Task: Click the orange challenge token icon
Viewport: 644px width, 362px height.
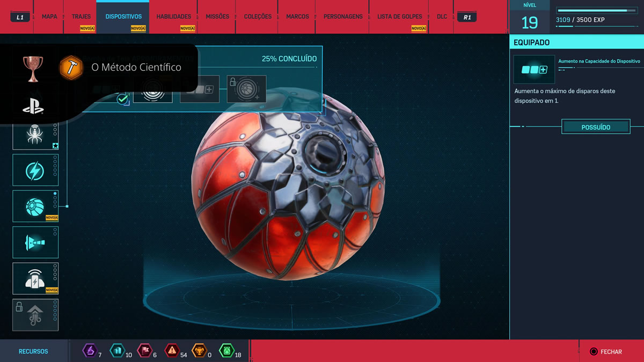Action: [x=199, y=351]
